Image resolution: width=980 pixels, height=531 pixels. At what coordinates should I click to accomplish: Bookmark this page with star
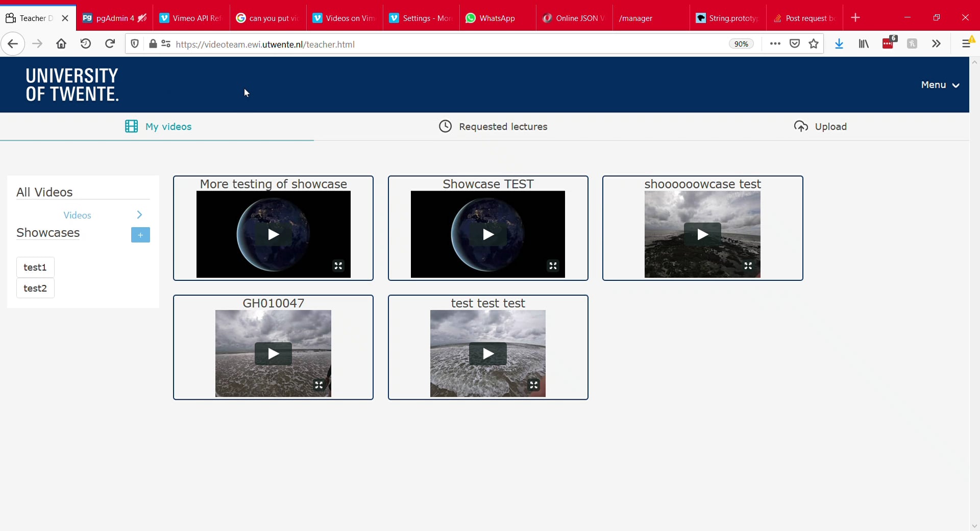coord(814,44)
